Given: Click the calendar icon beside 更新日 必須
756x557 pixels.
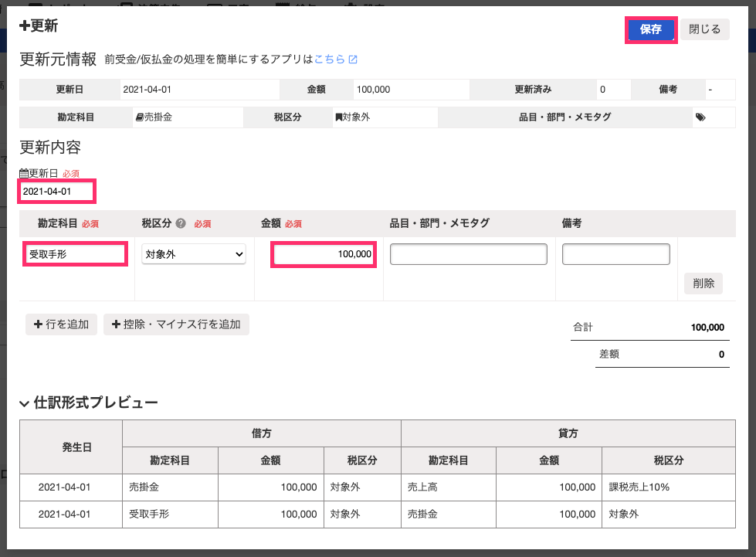Looking at the screenshot, I should click(24, 173).
